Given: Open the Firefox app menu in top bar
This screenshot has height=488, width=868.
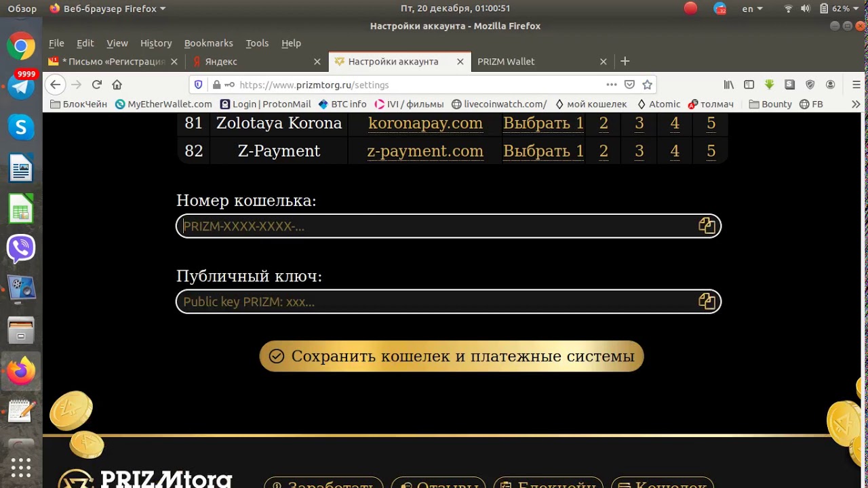Looking at the screenshot, I should click(x=108, y=9).
